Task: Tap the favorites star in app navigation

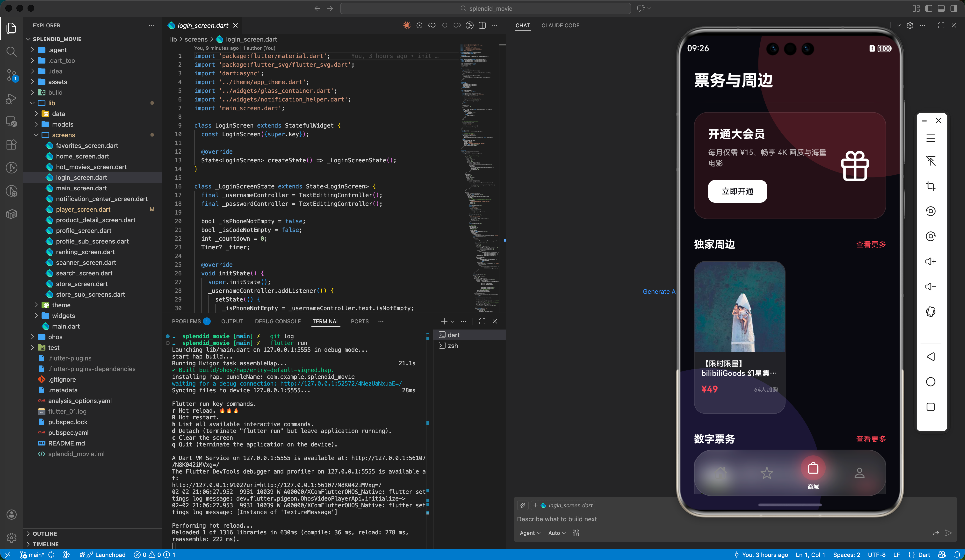Action: click(767, 473)
